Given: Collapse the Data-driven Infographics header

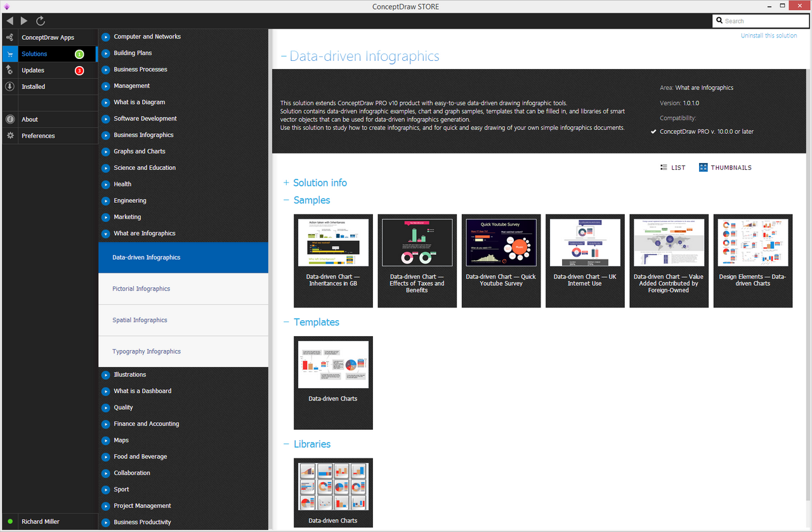Looking at the screenshot, I should [x=284, y=56].
